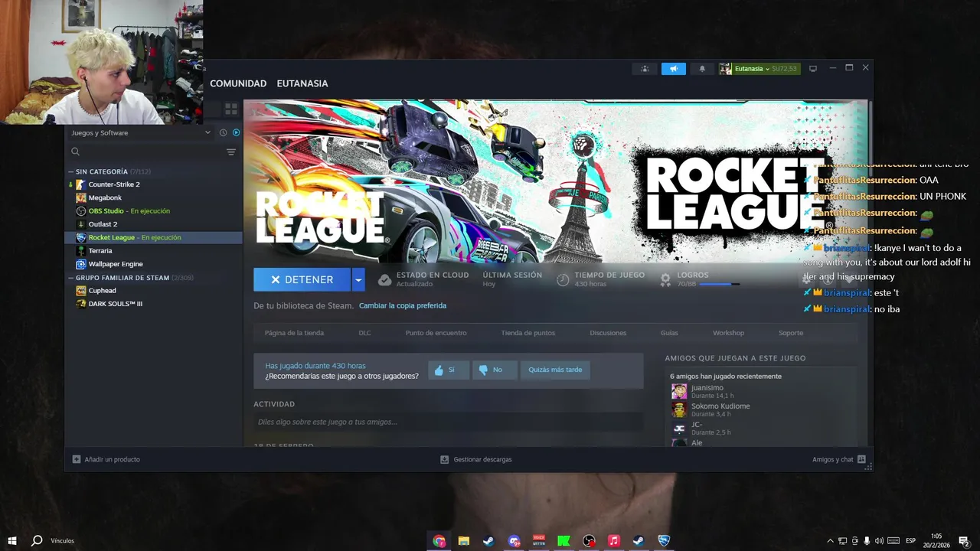Open DLC tab
The image size is (980, 551).
click(364, 333)
